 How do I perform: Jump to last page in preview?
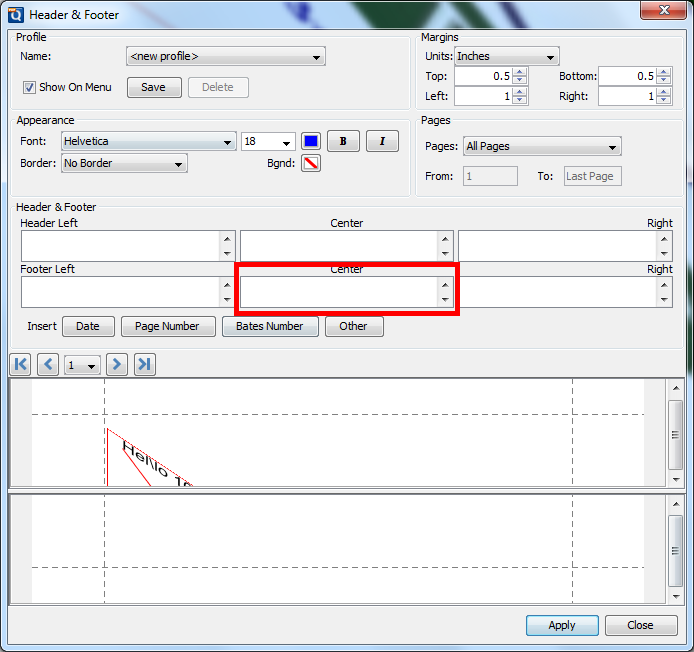145,364
